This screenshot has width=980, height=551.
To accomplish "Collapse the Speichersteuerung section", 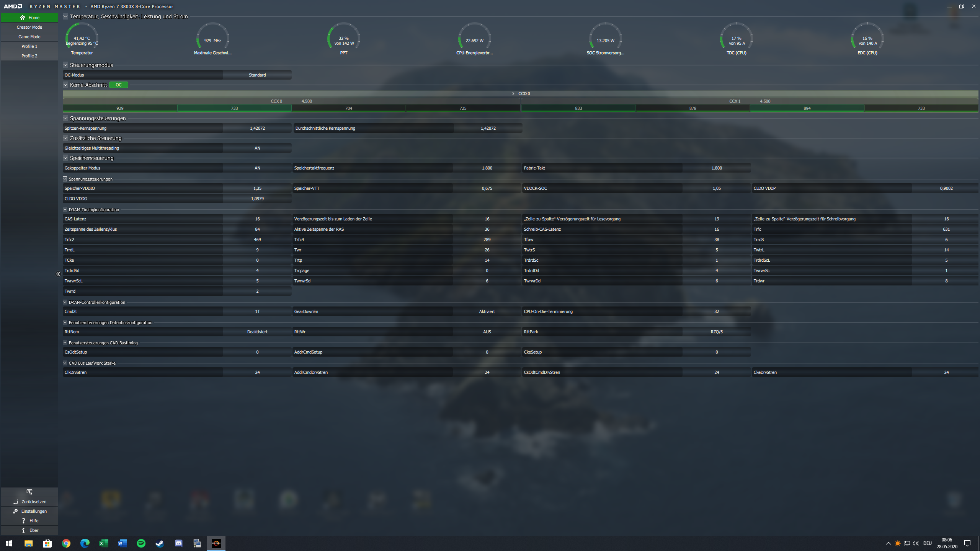I will (x=65, y=158).
